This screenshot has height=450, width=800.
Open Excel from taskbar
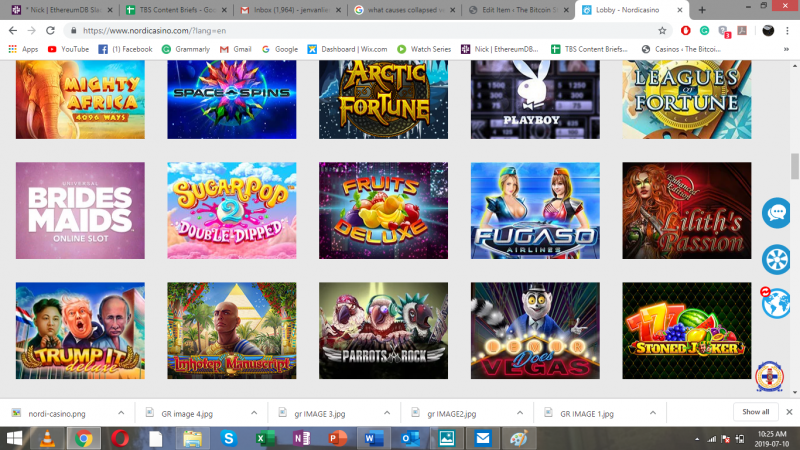tap(265, 438)
